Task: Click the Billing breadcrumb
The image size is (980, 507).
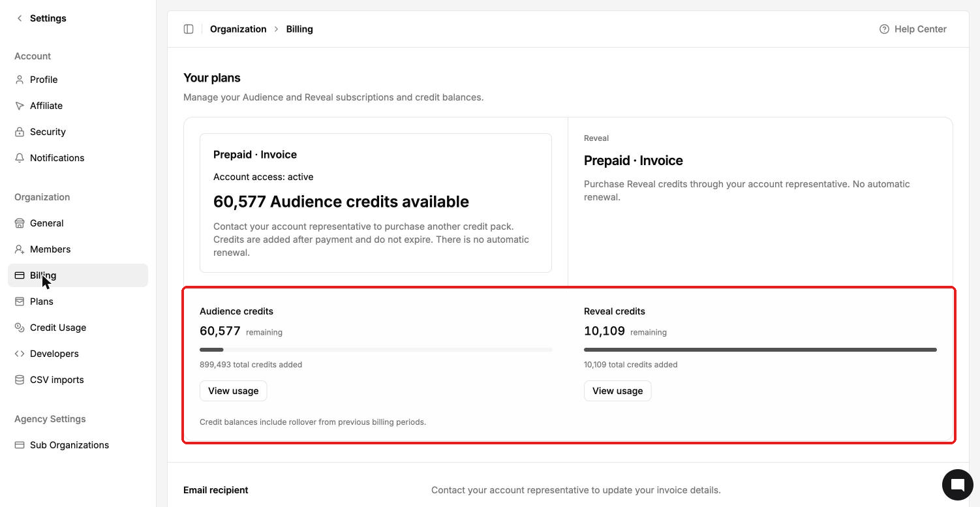Action: click(x=299, y=29)
